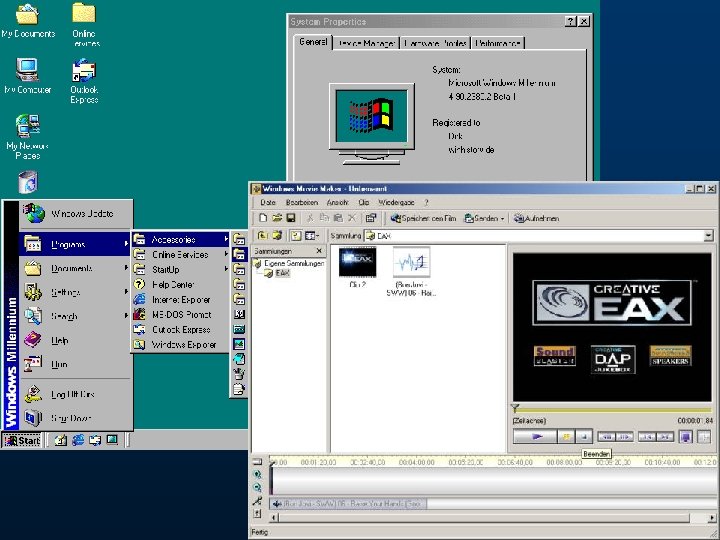Zoom out on the timeline
The image size is (720, 540).
point(258,488)
